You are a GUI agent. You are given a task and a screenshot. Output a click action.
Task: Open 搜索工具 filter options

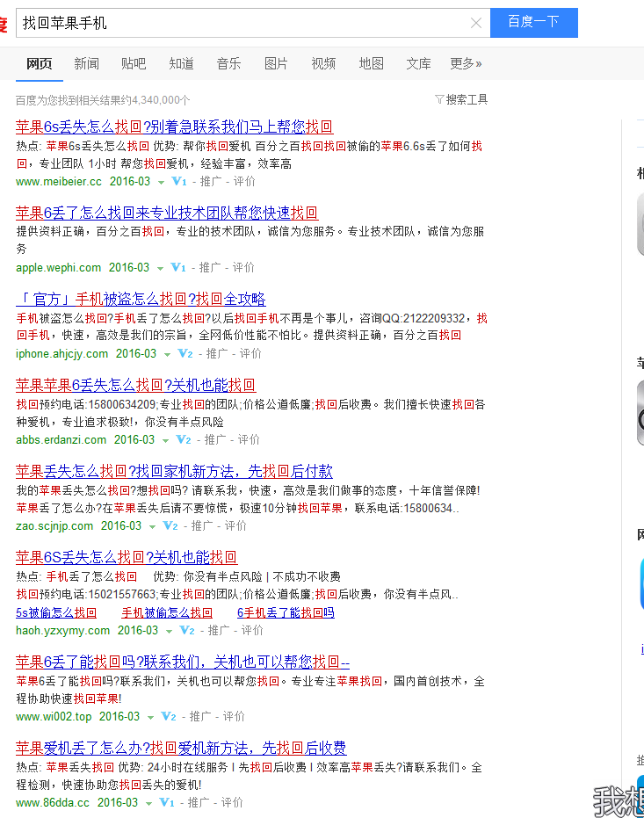[461, 99]
